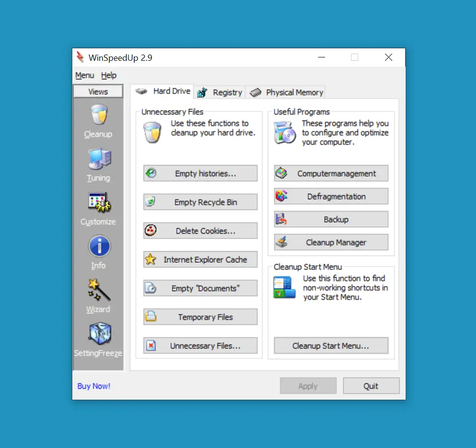Switch to the Physical Memory tab
Image resolution: width=476 pixels, height=448 pixels.
tap(286, 92)
